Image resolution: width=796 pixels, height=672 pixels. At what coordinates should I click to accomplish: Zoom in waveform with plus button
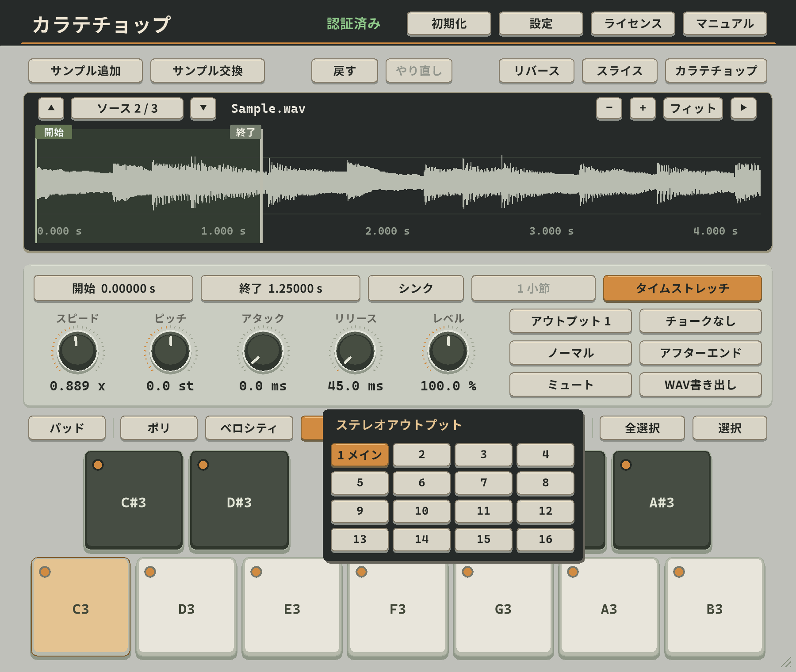click(643, 108)
